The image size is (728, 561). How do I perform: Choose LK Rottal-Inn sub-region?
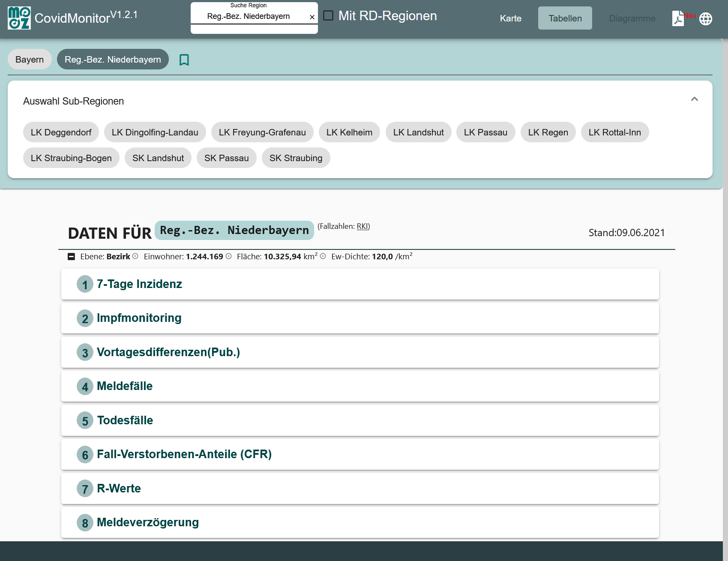pos(615,132)
